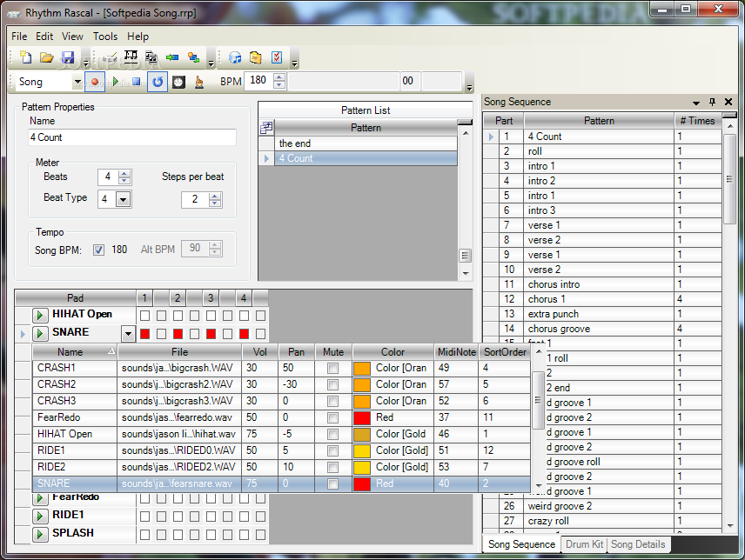Toggle first step of RIDE1 pad
This screenshot has width=745, height=560.
coord(145,517)
